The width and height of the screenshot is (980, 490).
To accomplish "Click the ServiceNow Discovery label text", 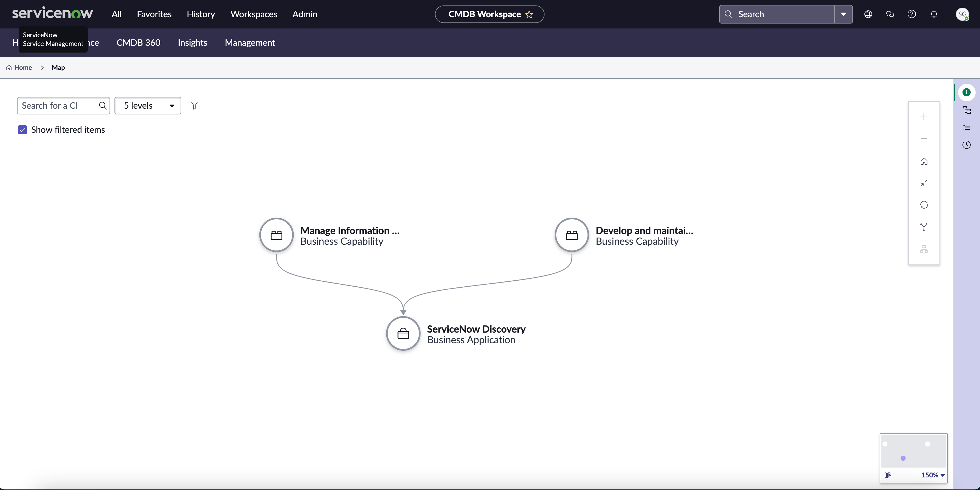I will tap(476, 329).
